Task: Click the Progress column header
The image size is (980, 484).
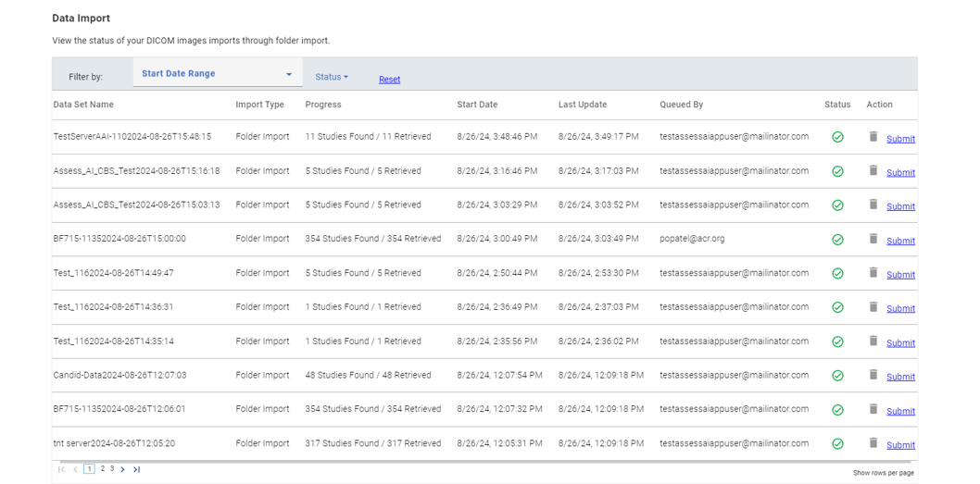Action: tap(323, 105)
